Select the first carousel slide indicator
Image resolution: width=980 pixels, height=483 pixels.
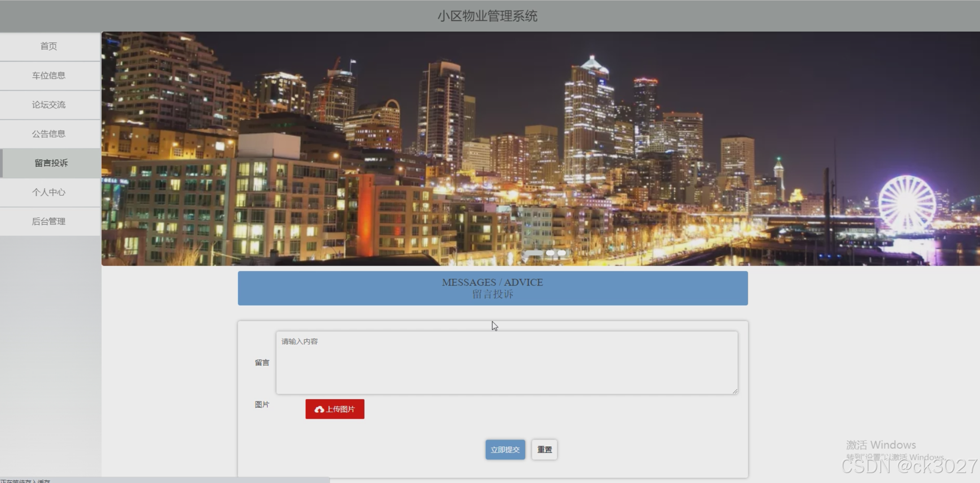(534, 253)
